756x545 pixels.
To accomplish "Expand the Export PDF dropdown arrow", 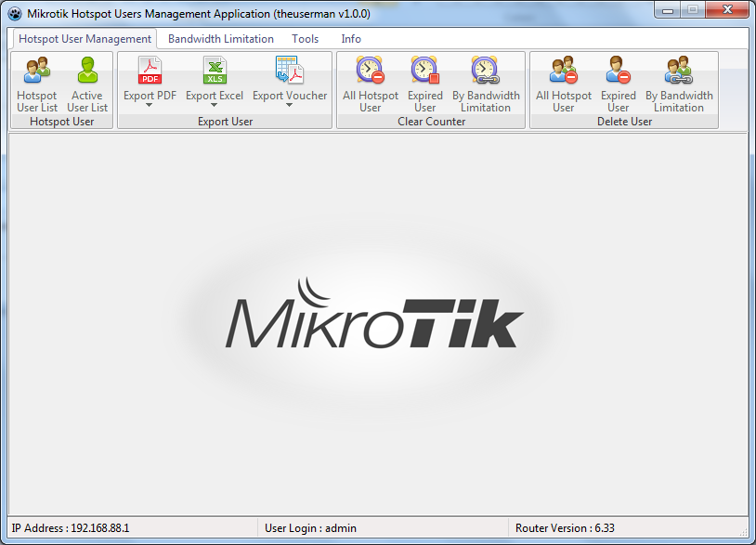I will pyautogui.click(x=149, y=105).
